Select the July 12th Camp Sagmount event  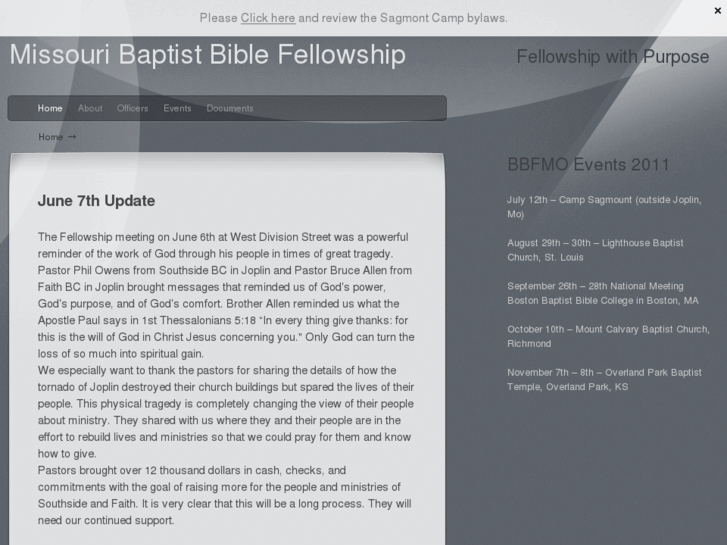pos(603,207)
